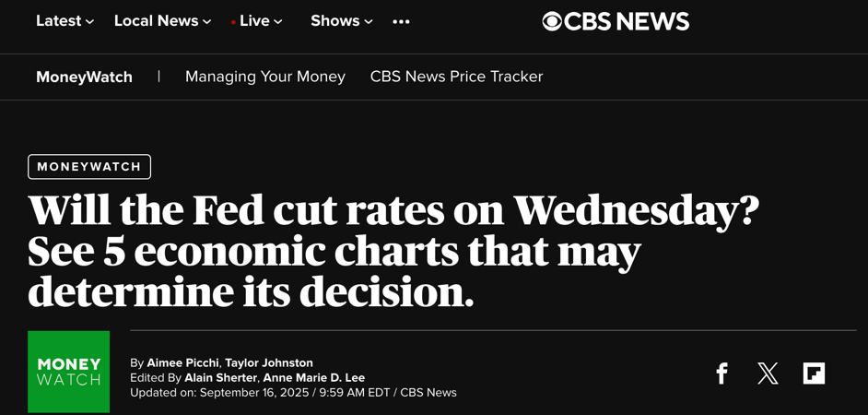The image size is (868, 415).
Task: Go to the MoneyWatch section heading
Action: pos(84,77)
